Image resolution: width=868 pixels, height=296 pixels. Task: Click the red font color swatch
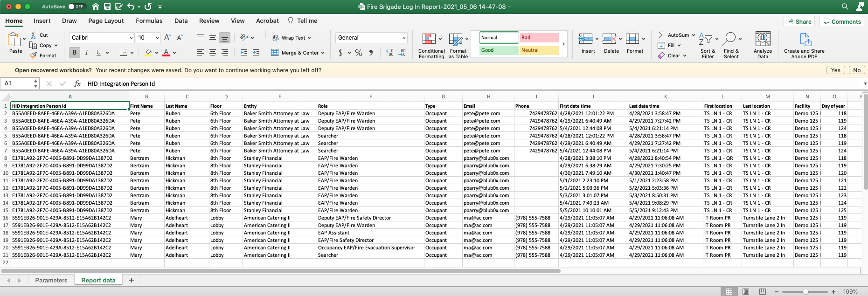166,53
